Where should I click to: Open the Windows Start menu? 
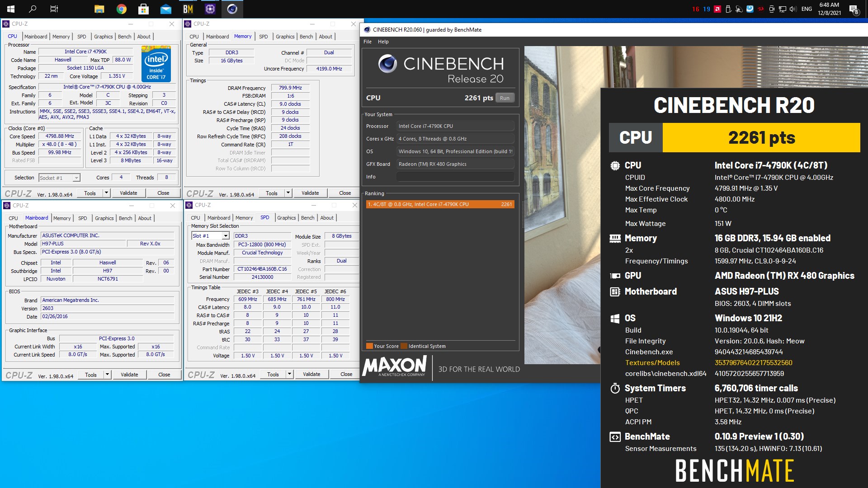click(11, 9)
